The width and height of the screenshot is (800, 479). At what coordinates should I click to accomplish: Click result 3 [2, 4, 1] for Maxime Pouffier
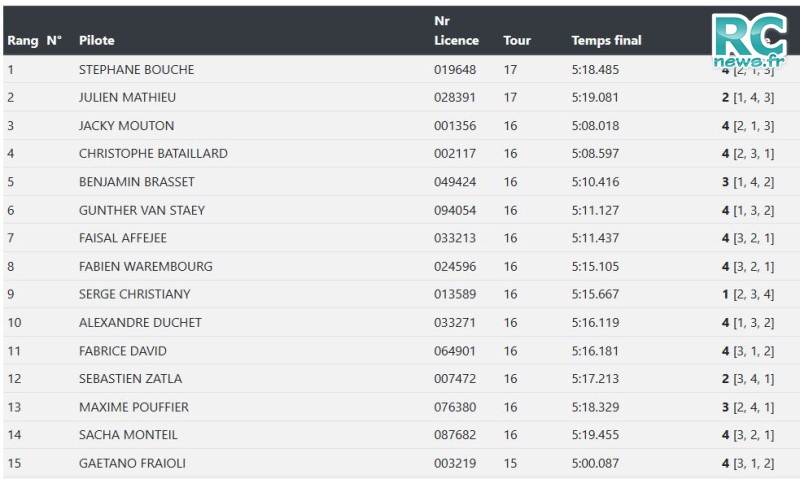[x=748, y=407]
